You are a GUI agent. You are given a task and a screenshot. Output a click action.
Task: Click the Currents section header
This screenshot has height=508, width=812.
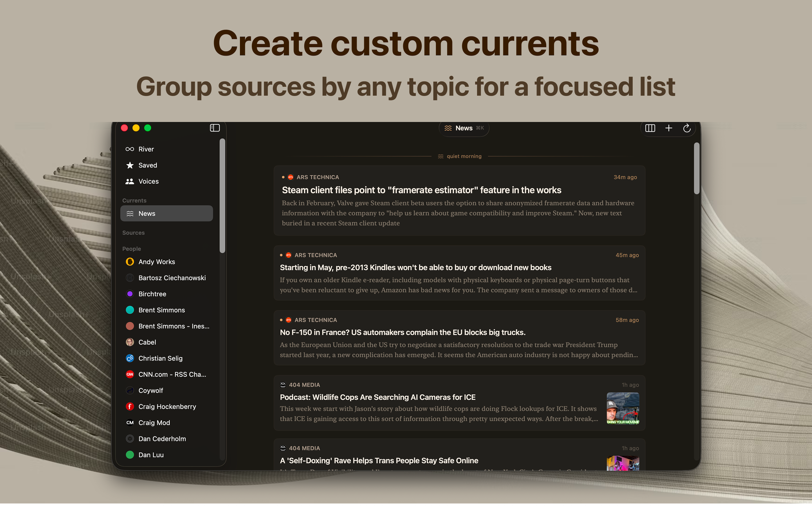point(134,201)
